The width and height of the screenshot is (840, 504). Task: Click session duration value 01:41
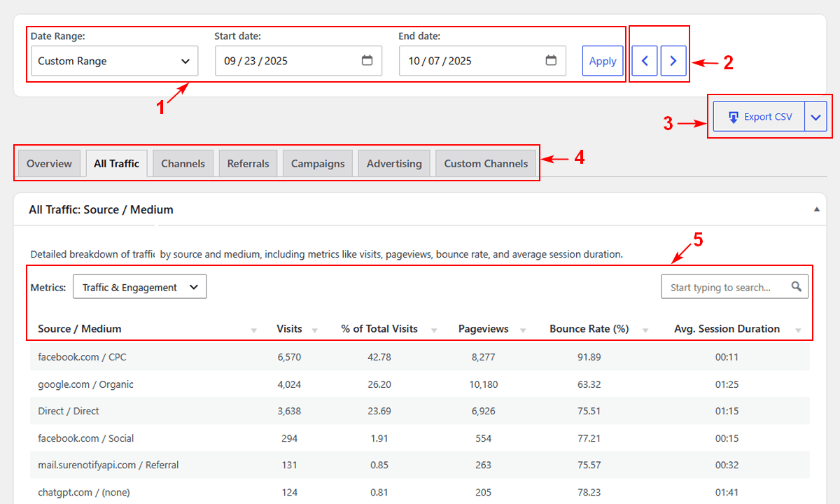click(727, 492)
